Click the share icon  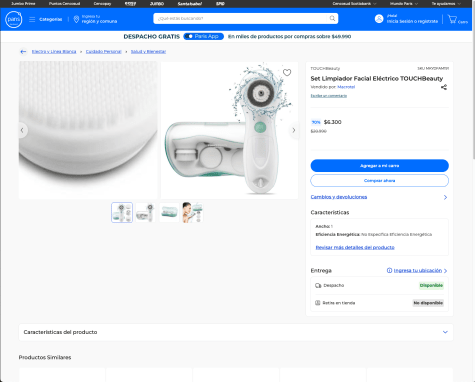coord(444,87)
